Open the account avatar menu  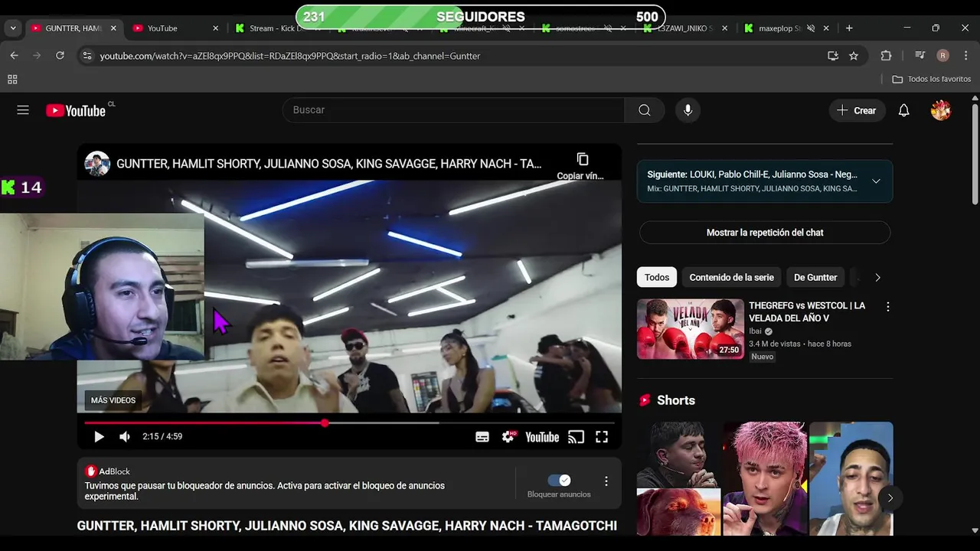click(941, 110)
